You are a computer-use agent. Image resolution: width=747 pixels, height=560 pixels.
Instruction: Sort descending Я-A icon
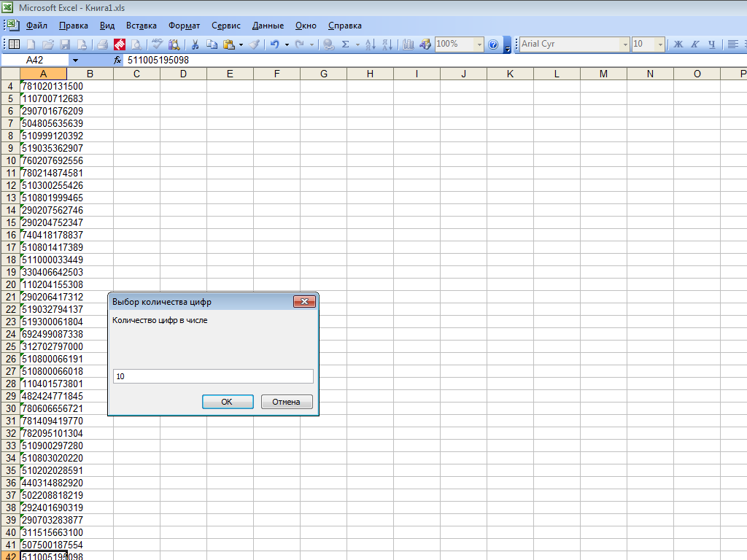click(387, 44)
